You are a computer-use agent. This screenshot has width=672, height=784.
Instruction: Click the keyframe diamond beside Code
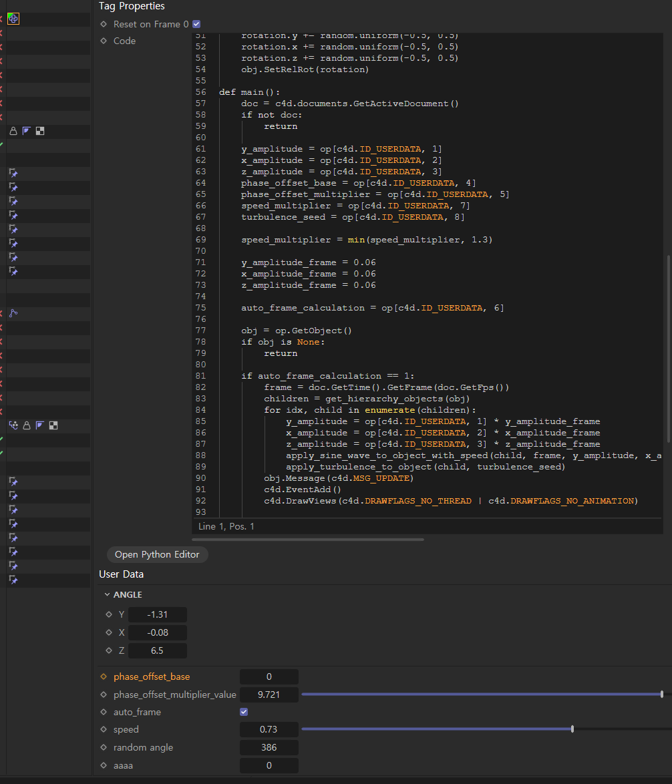click(x=104, y=41)
